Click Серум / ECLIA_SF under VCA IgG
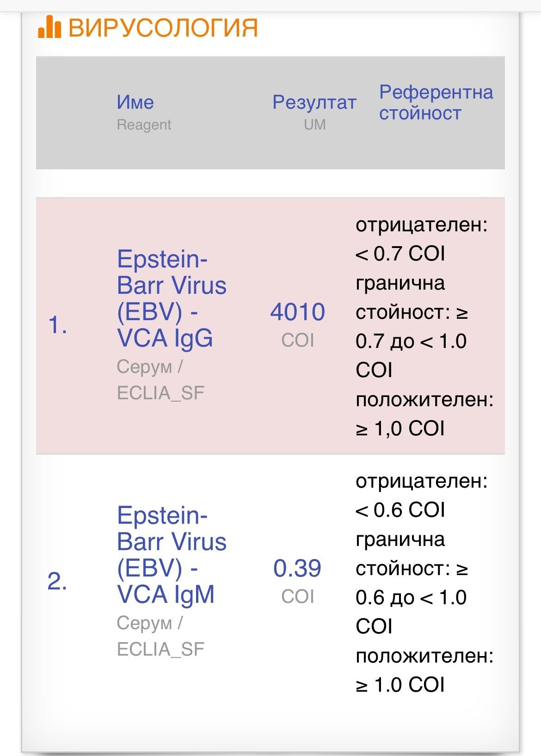The height and width of the screenshot is (756, 541). 160,380
